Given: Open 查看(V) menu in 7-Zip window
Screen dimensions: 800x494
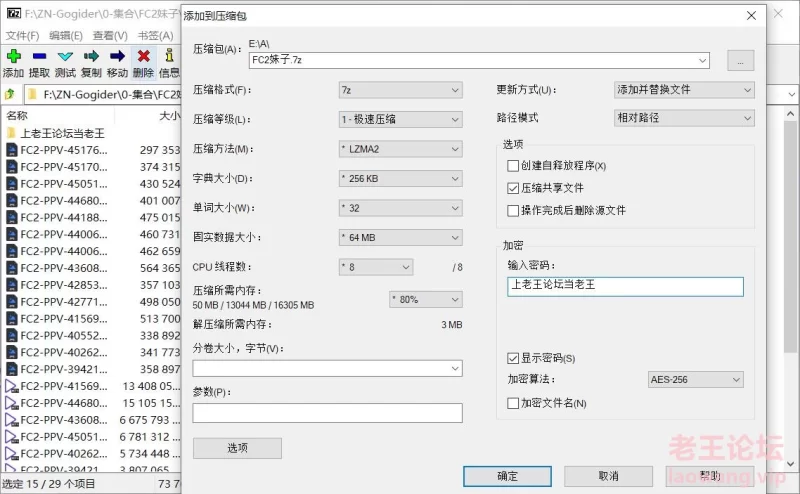Looking at the screenshot, I should [x=110, y=36].
